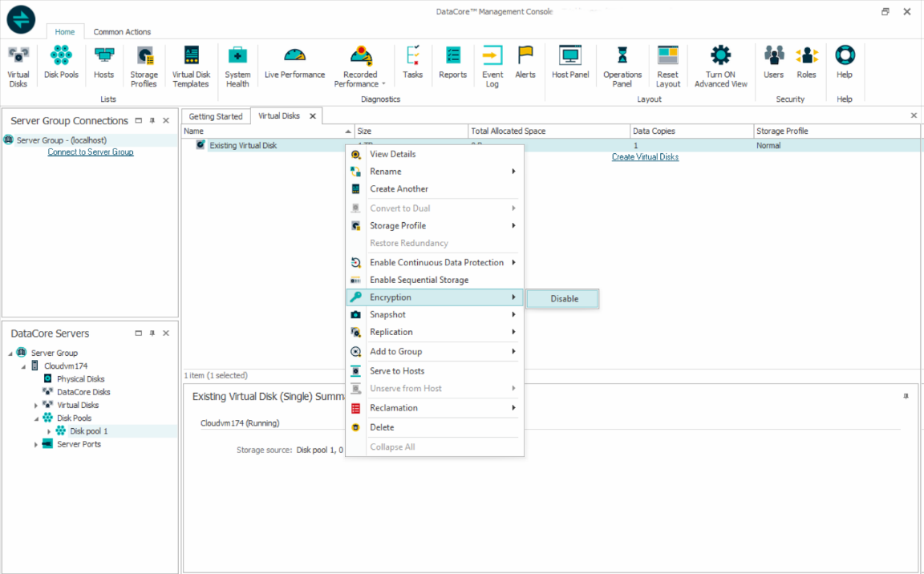
Task: Expand the Virtual Disks tree node
Action: (35, 406)
